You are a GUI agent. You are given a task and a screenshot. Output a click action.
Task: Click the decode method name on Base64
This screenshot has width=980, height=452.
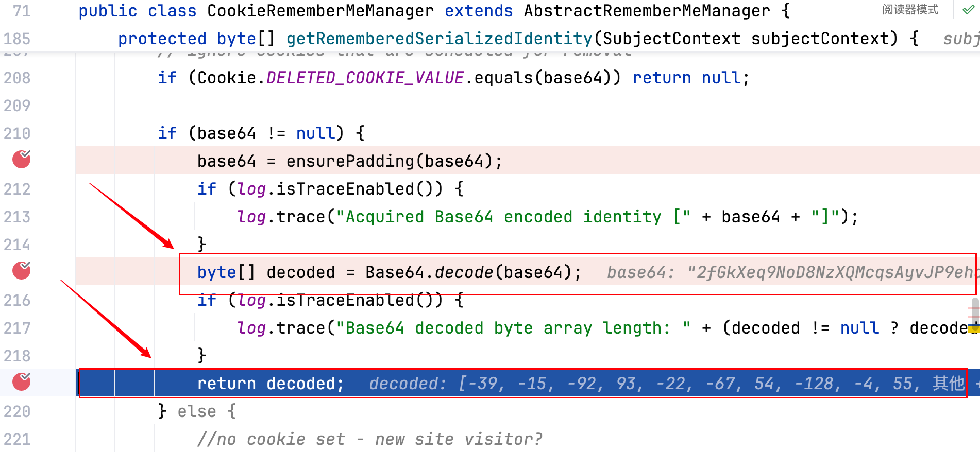(x=464, y=272)
